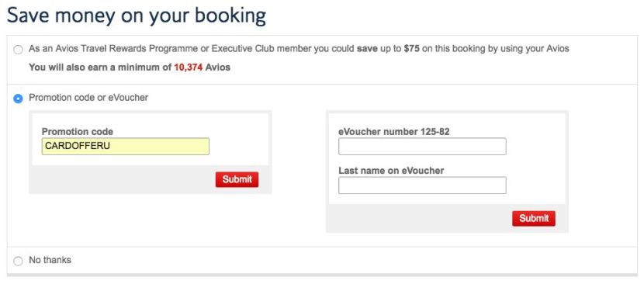Submit the promotion code
The image size is (644, 284).
[x=237, y=179]
